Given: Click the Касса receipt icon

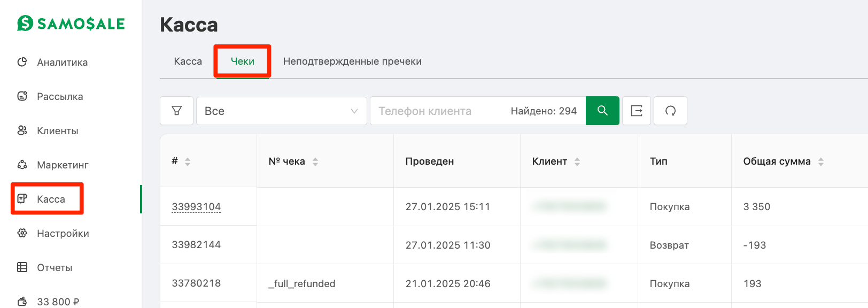Looking at the screenshot, I should pos(22,199).
